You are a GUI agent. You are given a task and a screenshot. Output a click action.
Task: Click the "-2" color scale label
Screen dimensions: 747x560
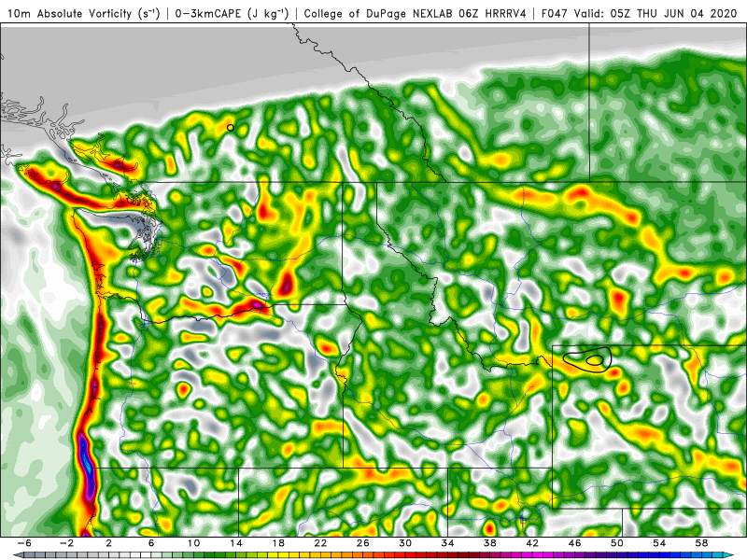tap(66, 543)
